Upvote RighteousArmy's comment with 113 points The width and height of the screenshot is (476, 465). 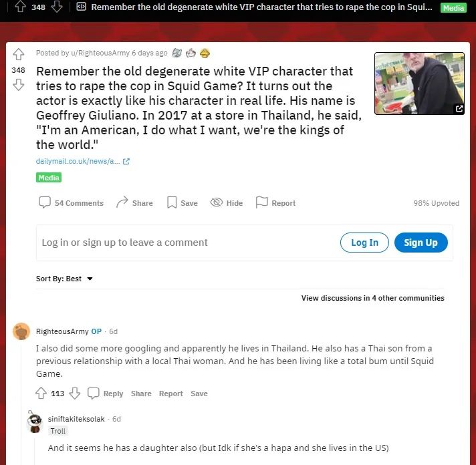[x=41, y=393]
